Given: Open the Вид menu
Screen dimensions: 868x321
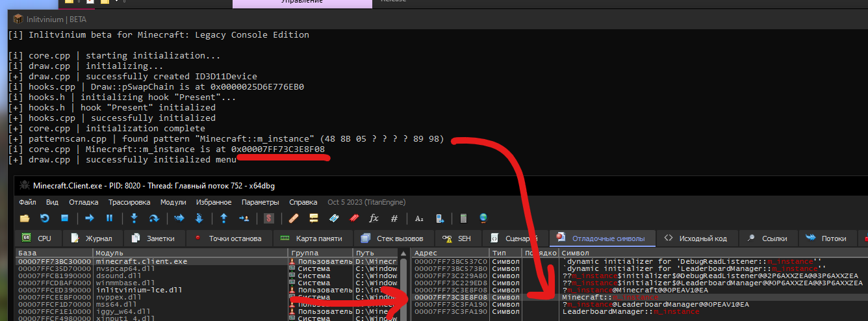Looking at the screenshot, I should pos(53,202).
